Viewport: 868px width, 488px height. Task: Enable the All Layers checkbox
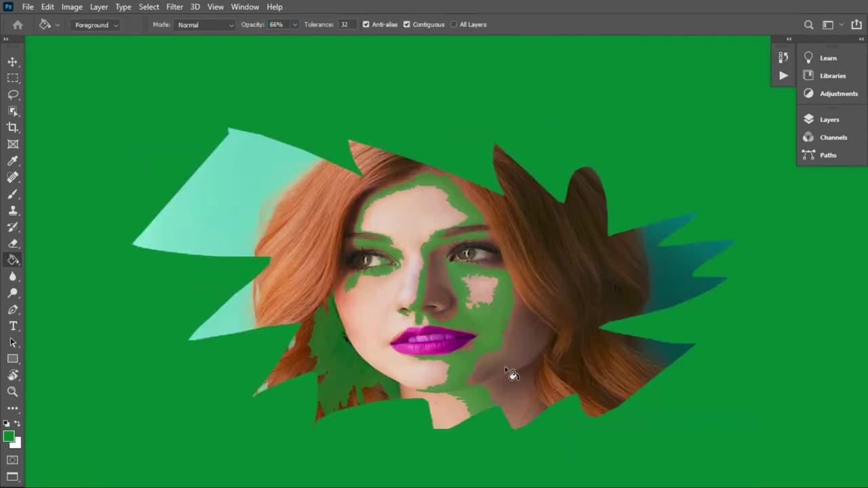(x=454, y=24)
